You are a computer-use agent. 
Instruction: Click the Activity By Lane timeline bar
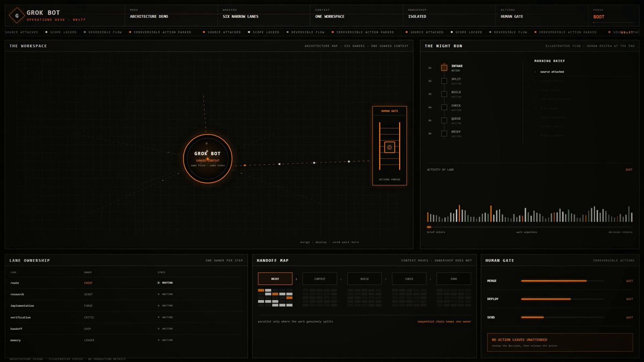click(x=530, y=227)
